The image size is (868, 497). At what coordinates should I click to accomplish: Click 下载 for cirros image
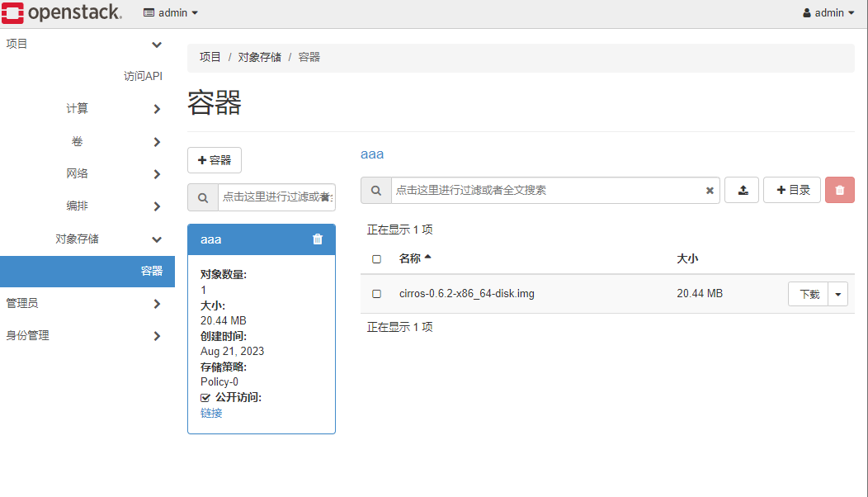(x=809, y=294)
